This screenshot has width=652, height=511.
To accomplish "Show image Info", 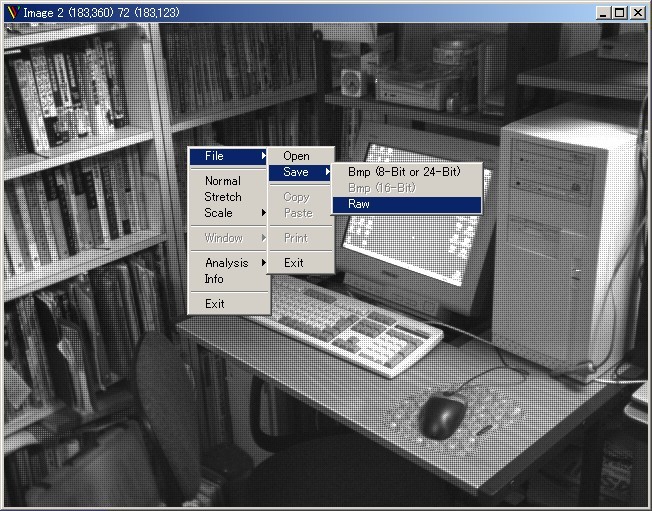I will click(x=228, y=279).
